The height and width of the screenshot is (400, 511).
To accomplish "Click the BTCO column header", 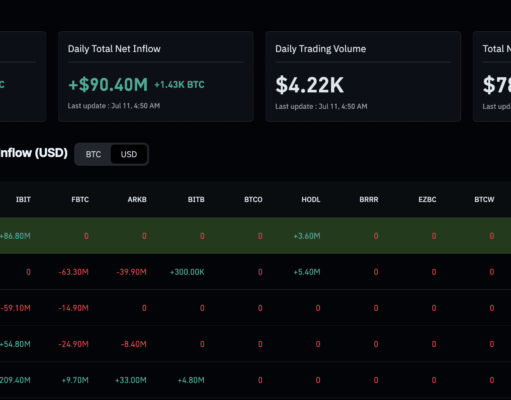I will tap(253, 199).
